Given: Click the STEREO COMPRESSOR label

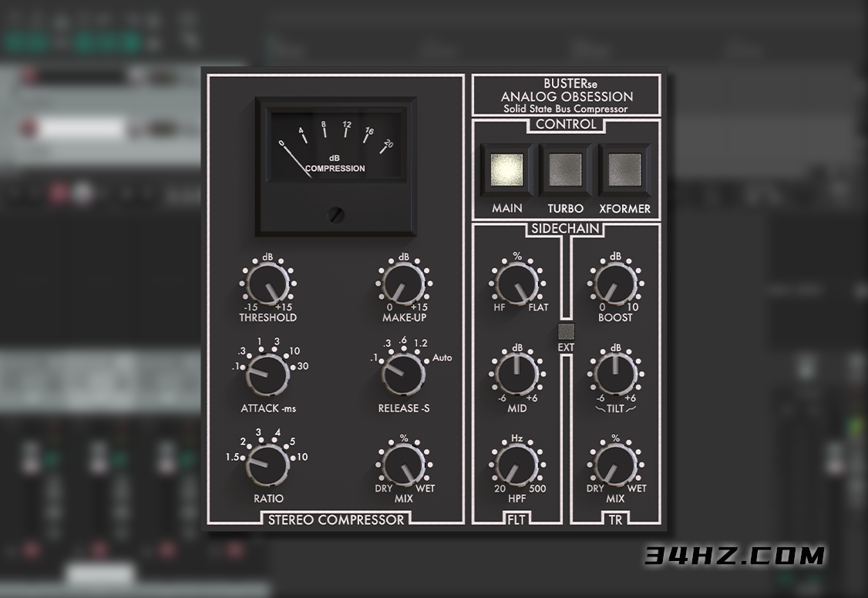Looking at the screenshot, I should [x=336, y=520].
